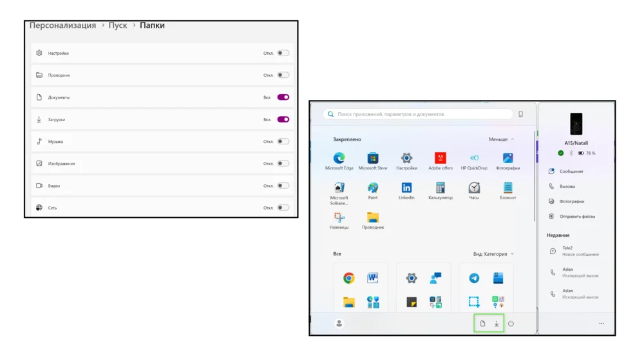Turn on the Сеть folder toggle
Screen dimensions: 644x363
(283, 208)
